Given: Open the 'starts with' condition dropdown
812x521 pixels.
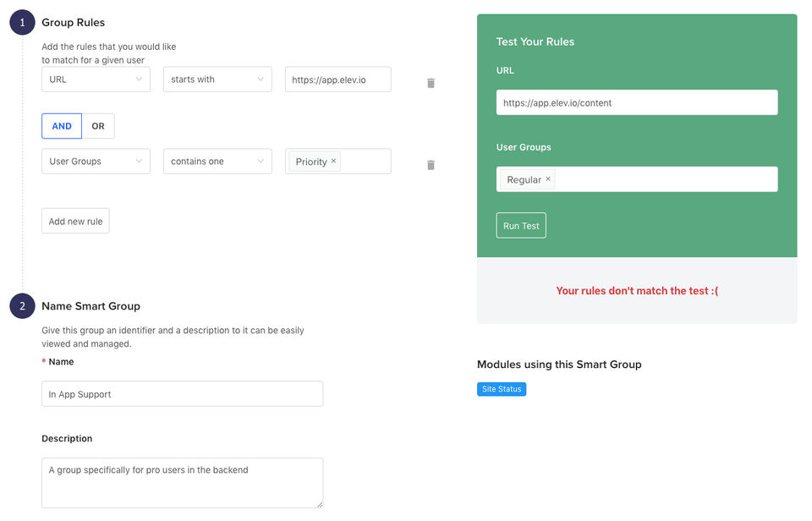Looking at the screenshot, I should point(217,80).
